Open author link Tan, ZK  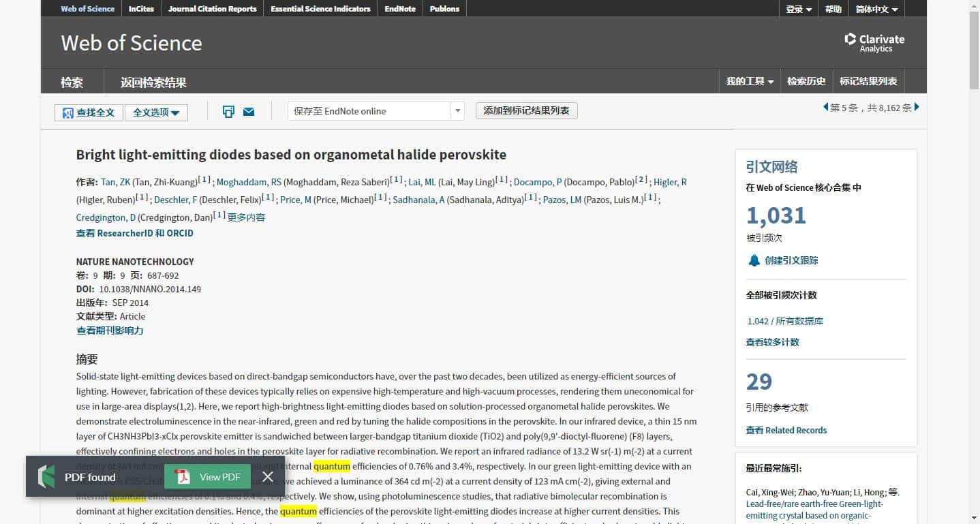[x=115, y=182]
